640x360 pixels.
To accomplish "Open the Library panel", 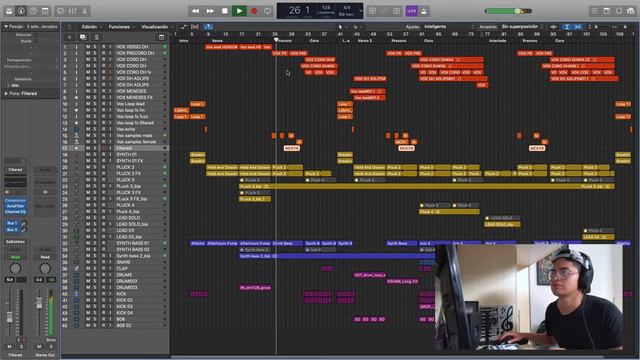I will pyautogui.click(x=9, y=11).
